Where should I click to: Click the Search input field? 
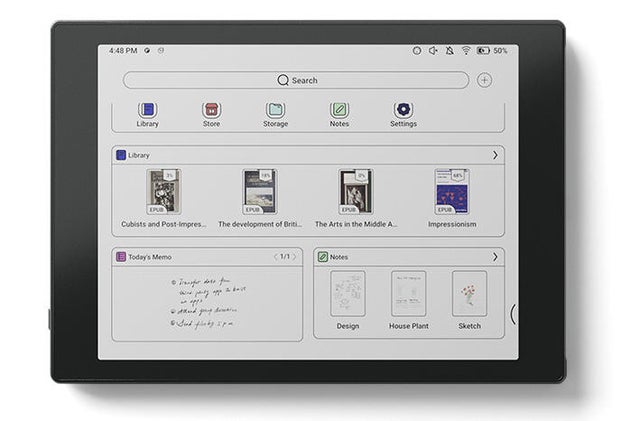click(296, 80)
